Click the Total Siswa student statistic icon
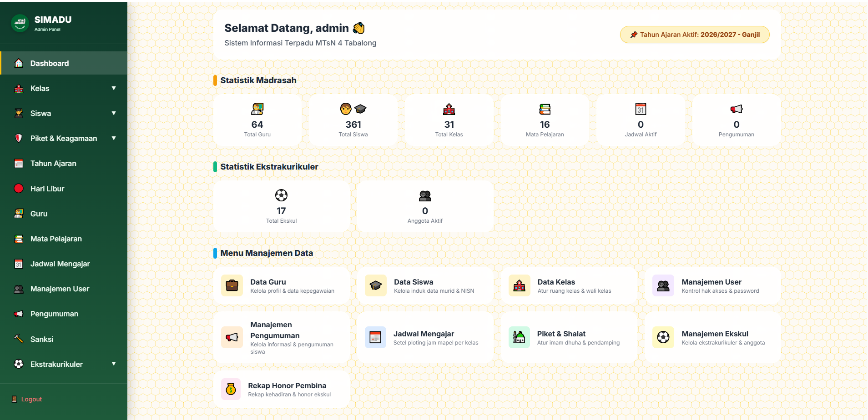Screen dimensions: 868x420 [353, 109]
